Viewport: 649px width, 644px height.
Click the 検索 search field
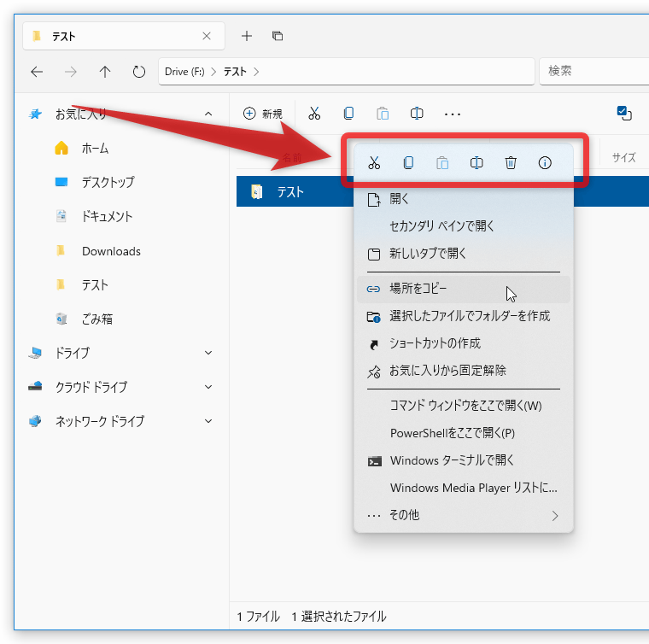click(x=594, y=71)
